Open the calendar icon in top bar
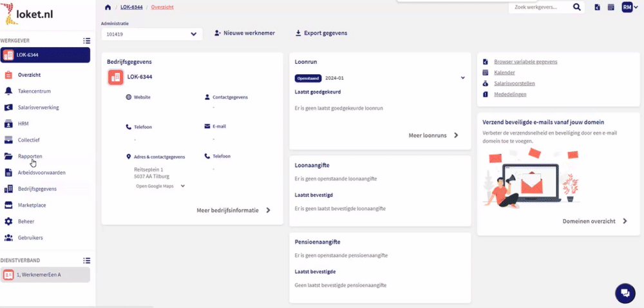The width and height of the screenshot is (644, 308). click(x=611, y=7)
